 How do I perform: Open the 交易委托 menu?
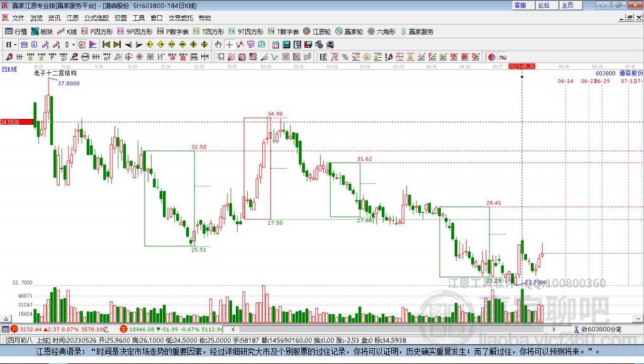(x=180, y=18)
